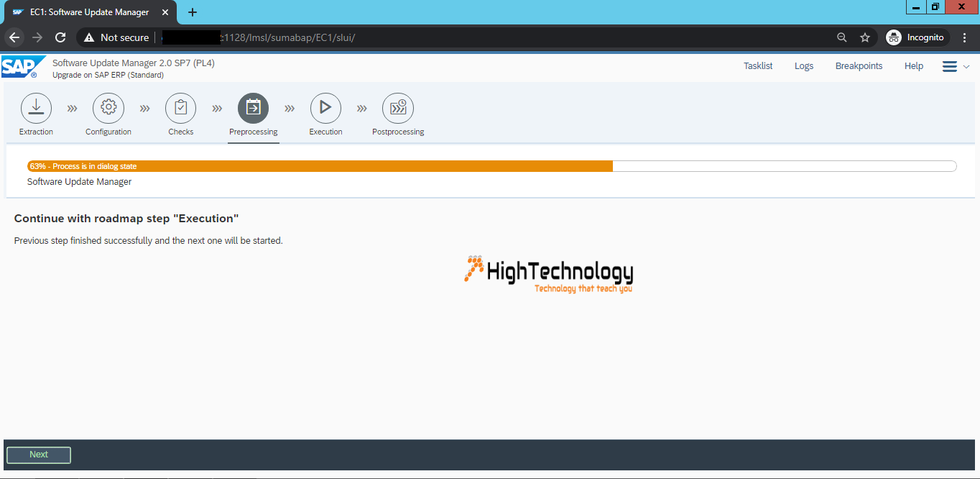The width and height of the screenshot is (980, 479).
Task: Open the Tasklist menu
Action: (758, 66)
